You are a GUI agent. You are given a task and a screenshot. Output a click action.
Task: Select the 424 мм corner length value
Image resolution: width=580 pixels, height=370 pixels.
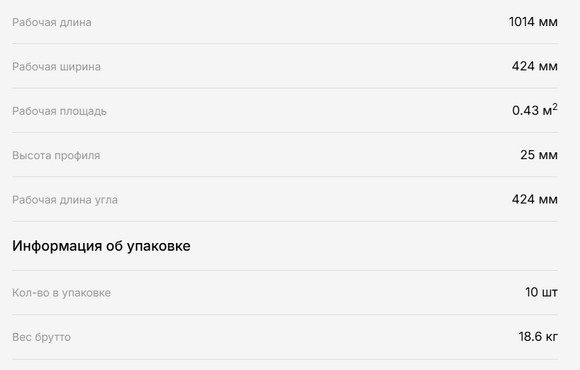click(x=535, y=199)
